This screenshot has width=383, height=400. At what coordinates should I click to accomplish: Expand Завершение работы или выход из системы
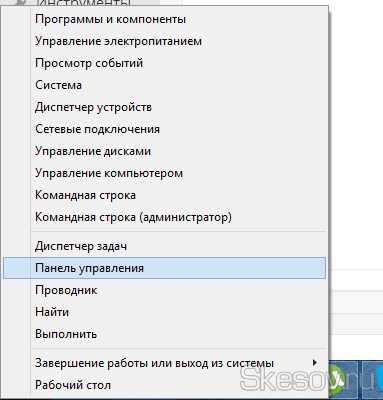(164, 363)
